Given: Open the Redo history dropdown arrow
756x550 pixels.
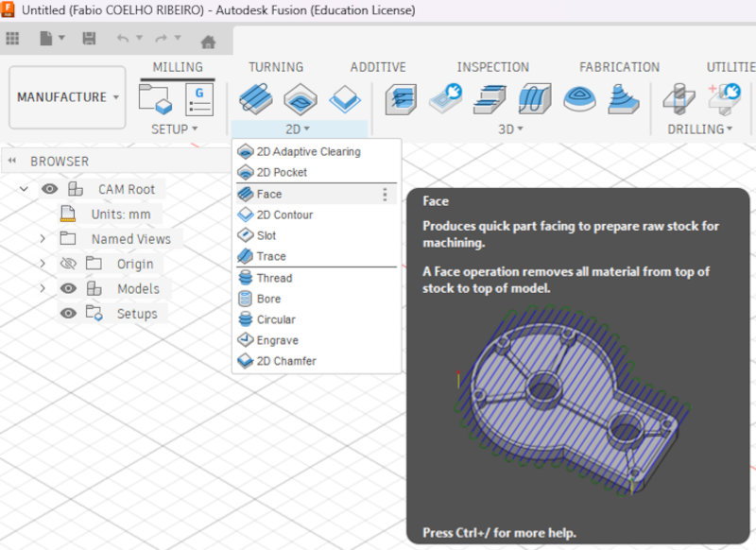Looking at the screenshot, I should pyautogui.click(x=178, y=37).
